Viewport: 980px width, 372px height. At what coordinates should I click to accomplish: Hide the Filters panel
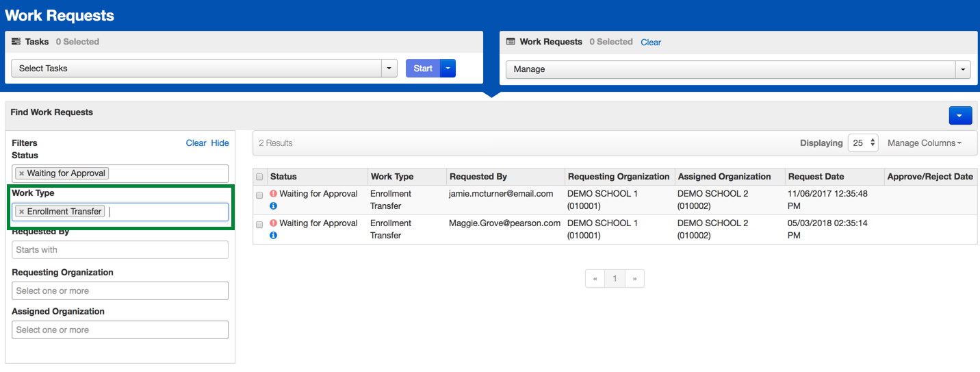point(220,143)
